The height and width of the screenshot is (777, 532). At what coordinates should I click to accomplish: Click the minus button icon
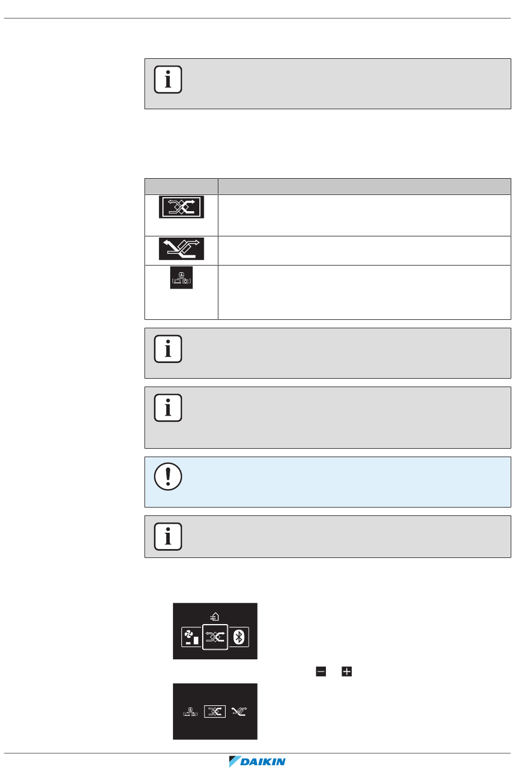pos(321,671)
